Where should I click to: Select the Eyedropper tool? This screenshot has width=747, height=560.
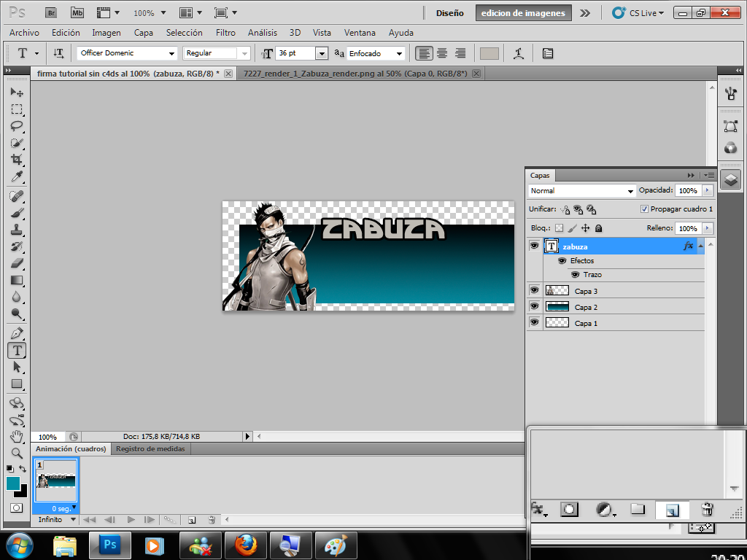pos(17,176)
